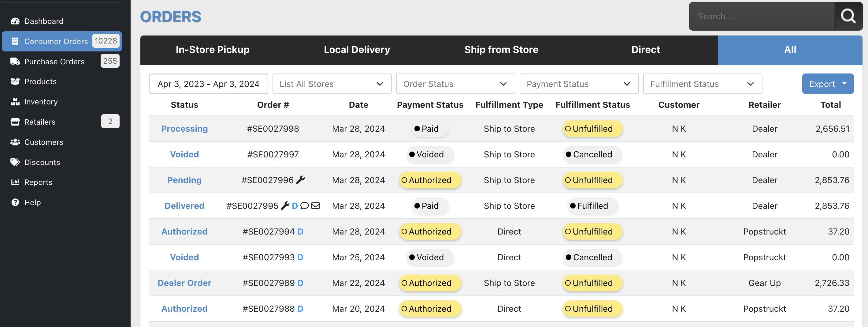Click the blue D marker on #SE0027993
This screenshot has width=868, height=327.
300,257
